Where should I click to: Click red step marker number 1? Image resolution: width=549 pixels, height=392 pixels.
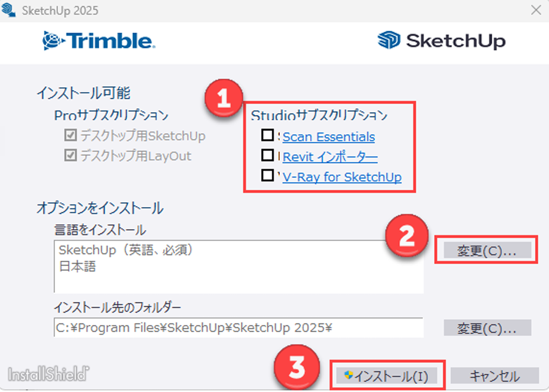tap(224, 98)
